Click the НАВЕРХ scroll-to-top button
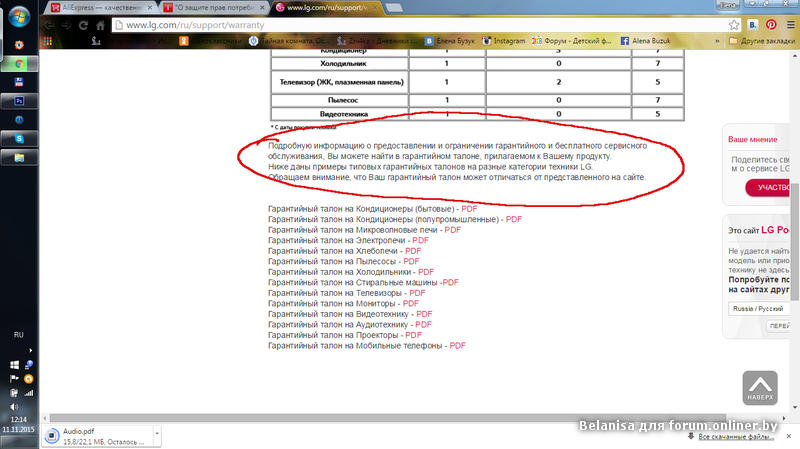This screenshot has height=449, width=800. coord(760,388)
